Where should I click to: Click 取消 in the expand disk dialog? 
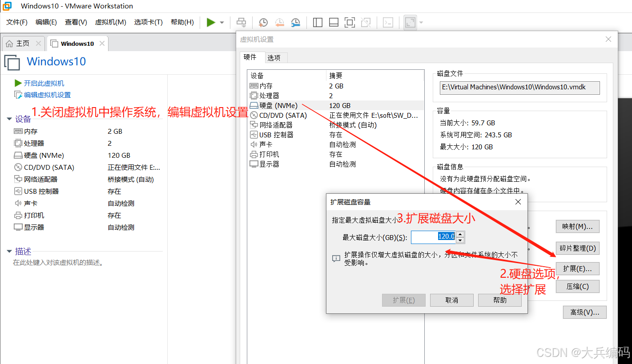pyautogui.click(x=452, y=300)
